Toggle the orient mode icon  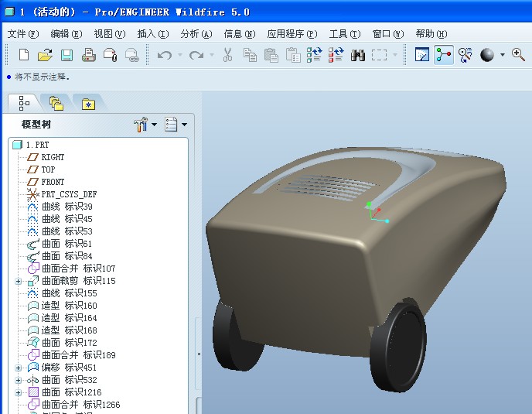pos(465,55)
